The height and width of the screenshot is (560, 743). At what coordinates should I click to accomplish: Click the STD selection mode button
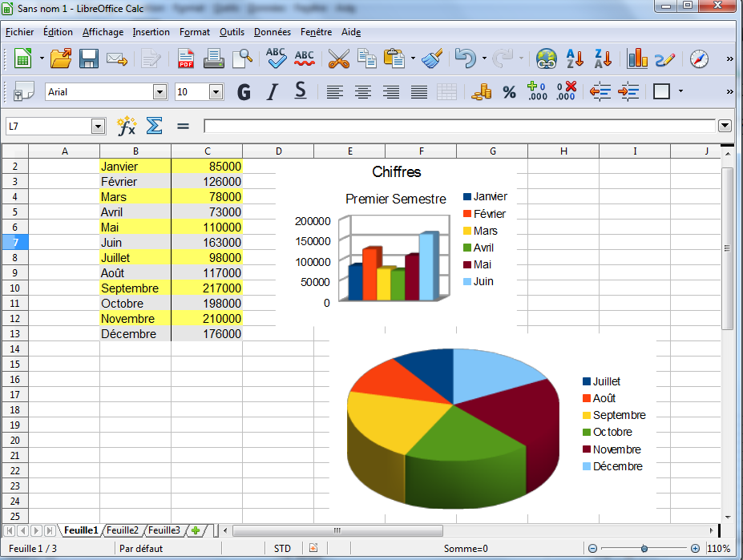pos(282,549)
